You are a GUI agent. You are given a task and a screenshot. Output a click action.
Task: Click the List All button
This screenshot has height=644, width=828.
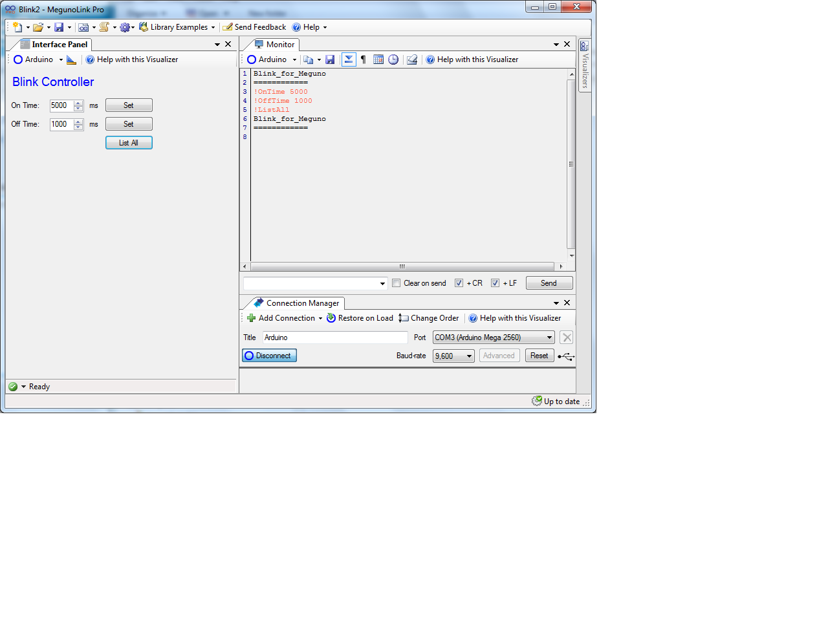(x=129, y=143)
